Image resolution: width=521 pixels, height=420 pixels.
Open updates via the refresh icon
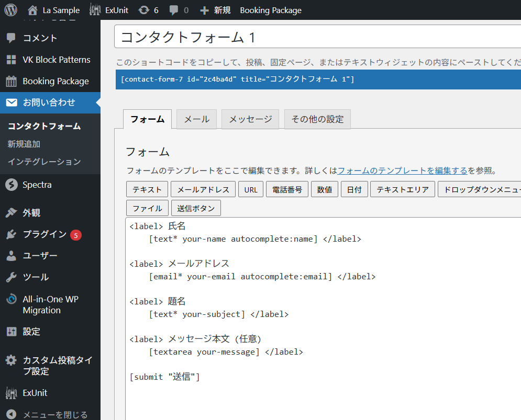[x=144, y=10]
